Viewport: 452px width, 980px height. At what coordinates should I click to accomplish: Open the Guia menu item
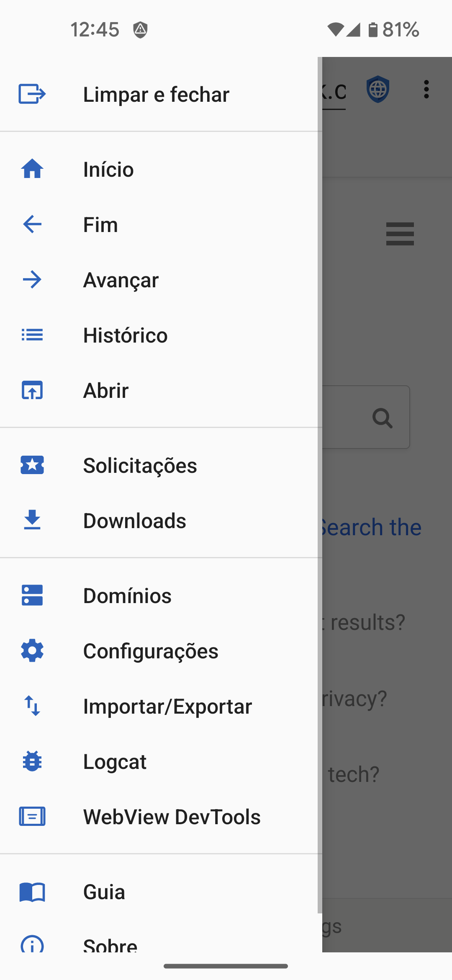[104, 892]
